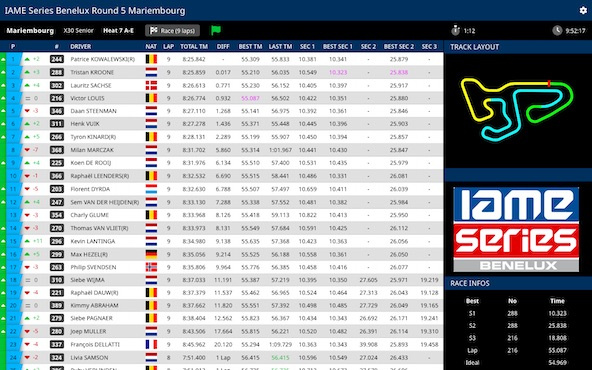
Task: Click the page title IAME Series Benelux Round 5
Action: point(95,10)
